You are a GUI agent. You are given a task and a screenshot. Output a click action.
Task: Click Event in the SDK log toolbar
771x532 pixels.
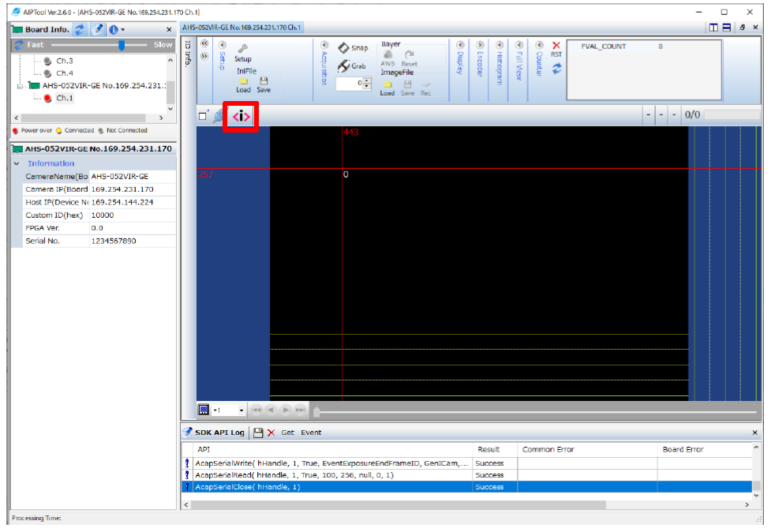coord(310,433)
